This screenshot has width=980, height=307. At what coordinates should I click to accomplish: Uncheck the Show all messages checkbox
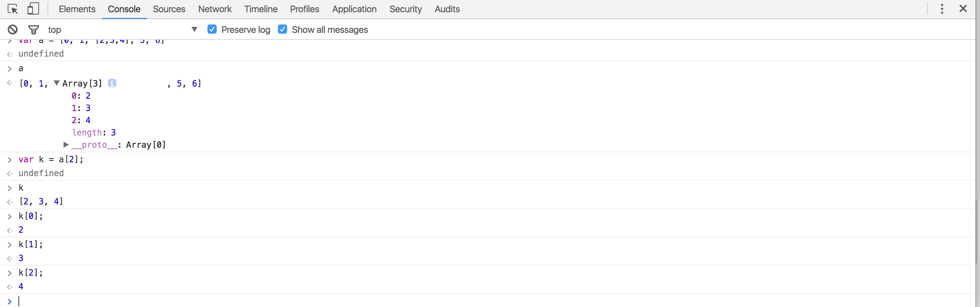click(x=283, y=29)
